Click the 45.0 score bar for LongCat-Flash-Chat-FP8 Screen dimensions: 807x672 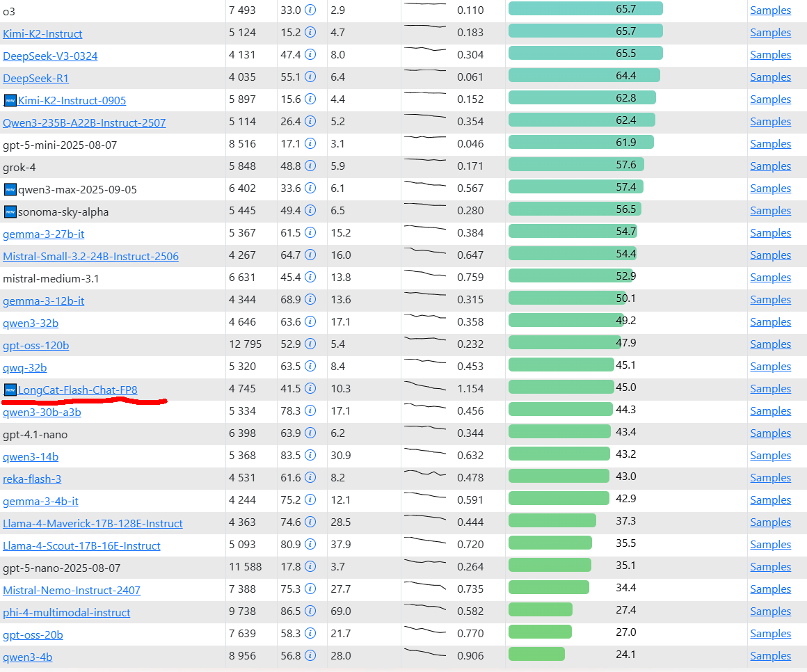[561, 387]
